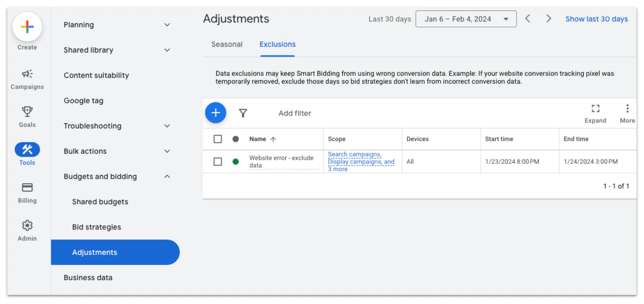Open Google tag menu item
The height and width of the screenshot is (304, 644).
click(x=83, y=101)
